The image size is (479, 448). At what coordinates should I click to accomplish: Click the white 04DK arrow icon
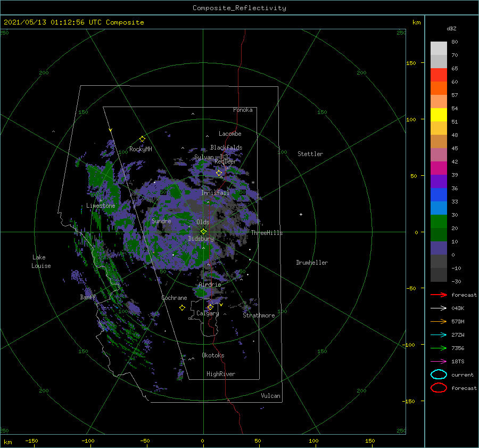click(x=439, y=308)
